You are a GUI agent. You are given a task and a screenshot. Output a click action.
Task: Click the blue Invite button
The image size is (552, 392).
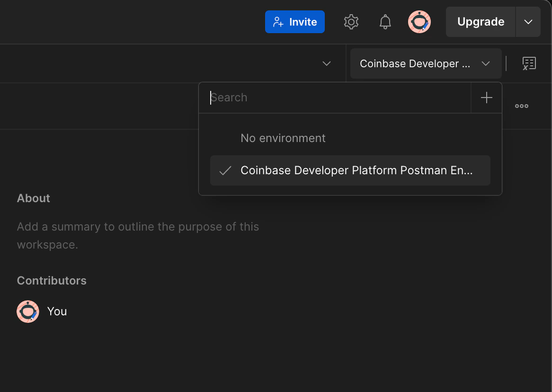click(294, 22)
